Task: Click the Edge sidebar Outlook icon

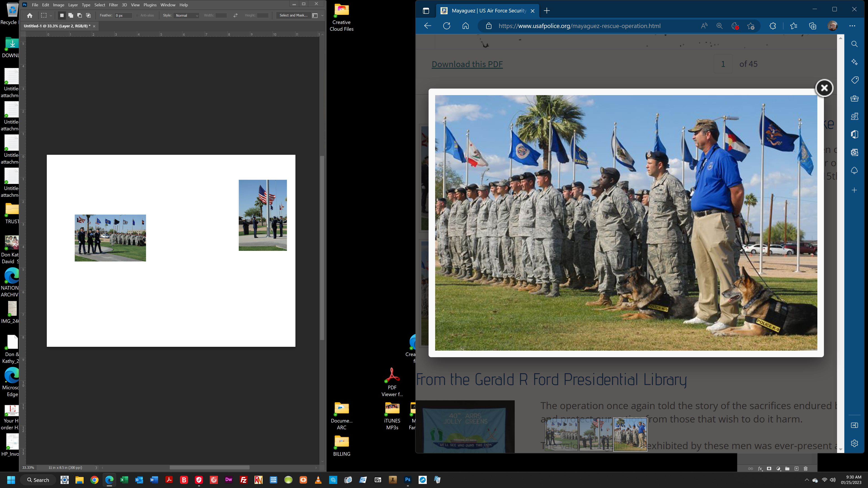Action: tap(854, 152)
